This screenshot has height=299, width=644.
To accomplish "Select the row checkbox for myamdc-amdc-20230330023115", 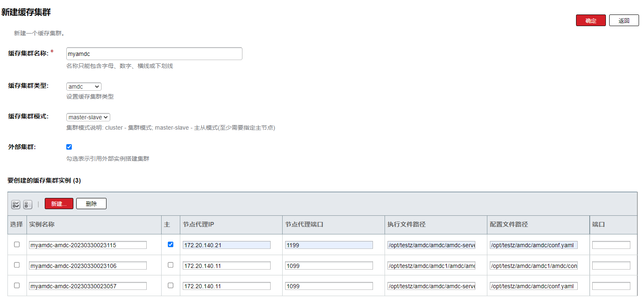I will pyautogui.click(x=17, y=245).
